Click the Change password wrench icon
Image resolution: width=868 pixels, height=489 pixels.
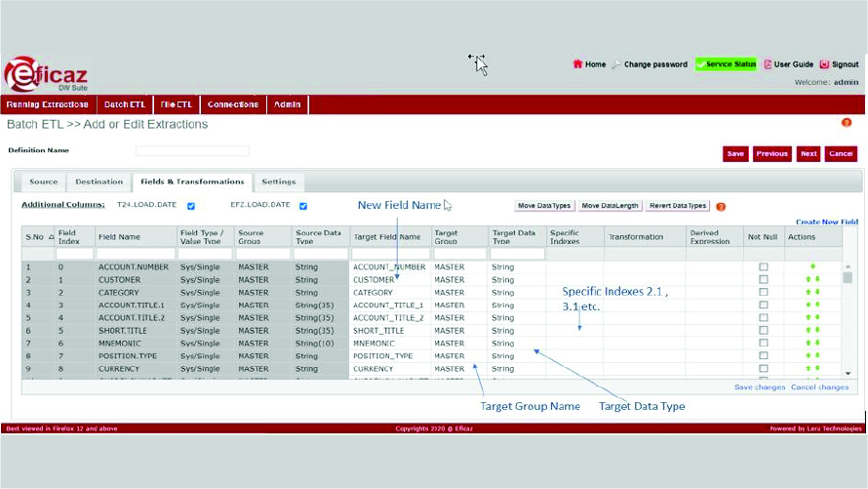(616, 64)
